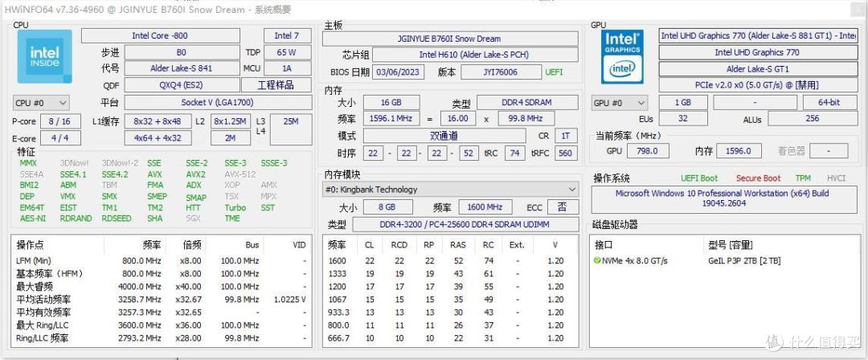Click the EUs 32 value

[x=682, y=118]
